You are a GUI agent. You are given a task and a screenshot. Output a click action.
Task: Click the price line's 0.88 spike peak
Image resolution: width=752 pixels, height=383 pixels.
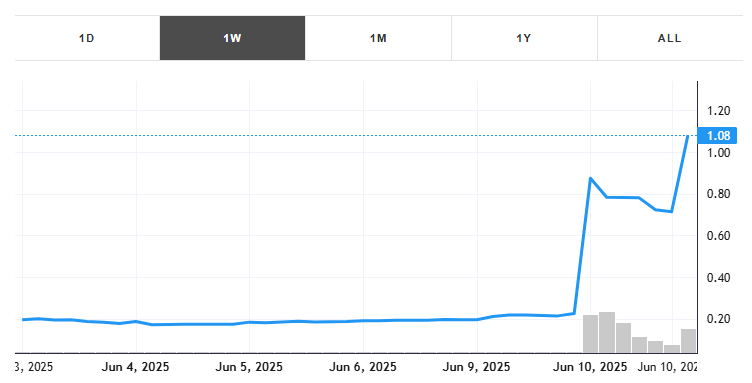tap(590, 178)
